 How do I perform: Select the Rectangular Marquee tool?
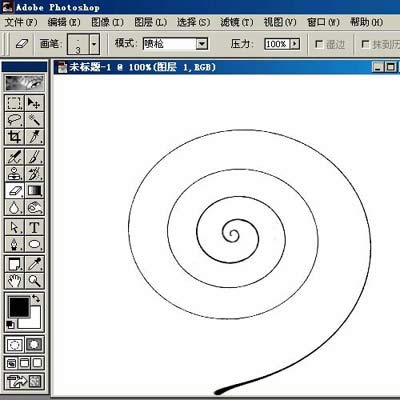pyautogui.click(x=14, y=103)
